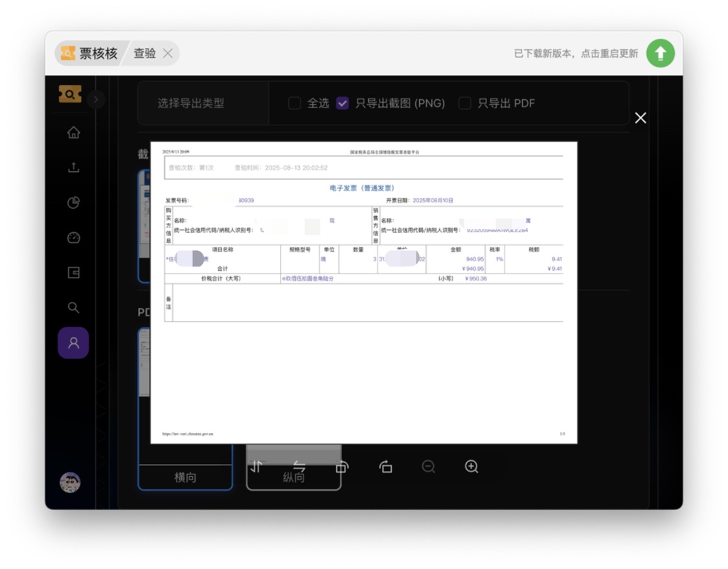This screenshot has width=728, height=569.
Task: Expand the sidebar with the chevron arrow
Action: tap(96, 99)
